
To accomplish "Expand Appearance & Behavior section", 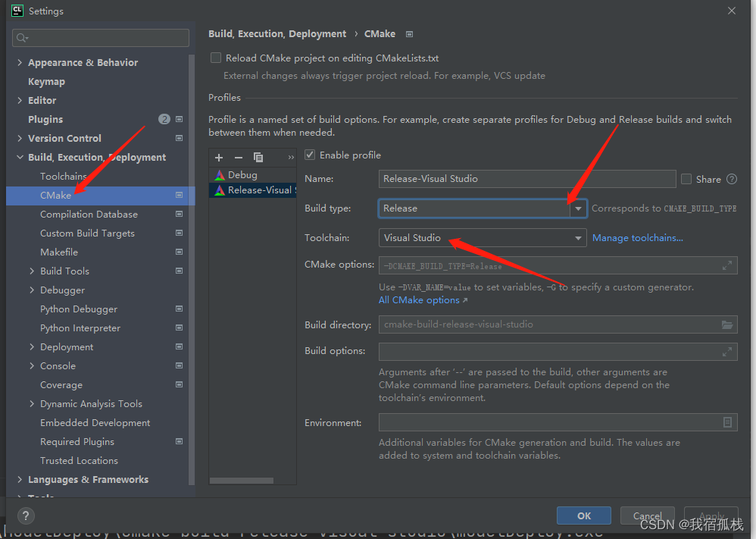I will 20,62.
